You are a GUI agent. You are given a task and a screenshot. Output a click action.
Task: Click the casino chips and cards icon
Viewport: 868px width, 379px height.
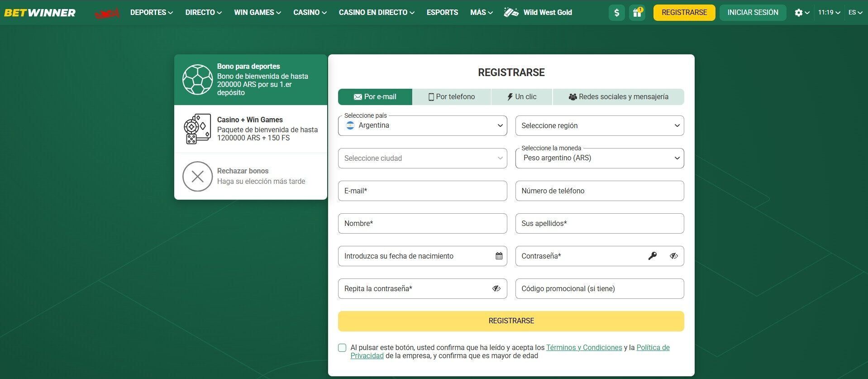click(197, 129)
